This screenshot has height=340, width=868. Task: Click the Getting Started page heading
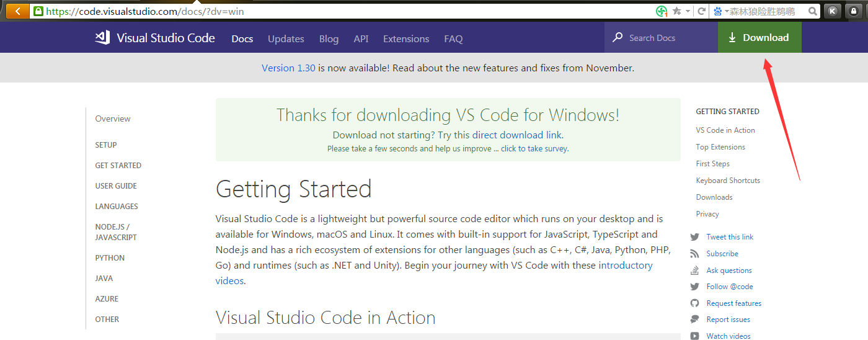(x=294, y=189)
